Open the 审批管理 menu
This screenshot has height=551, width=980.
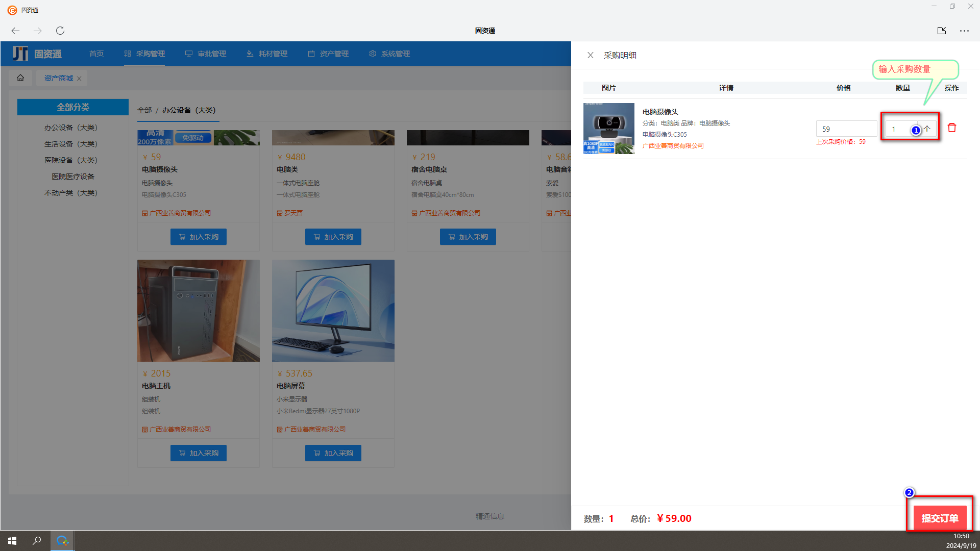click(x=206, y=54)
